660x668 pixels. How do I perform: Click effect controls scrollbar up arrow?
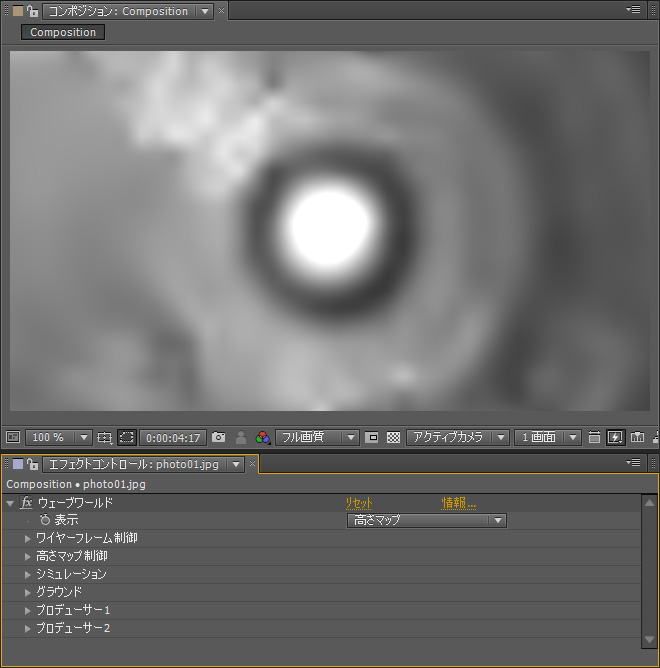pyautogui.click(x=649, y=503)
